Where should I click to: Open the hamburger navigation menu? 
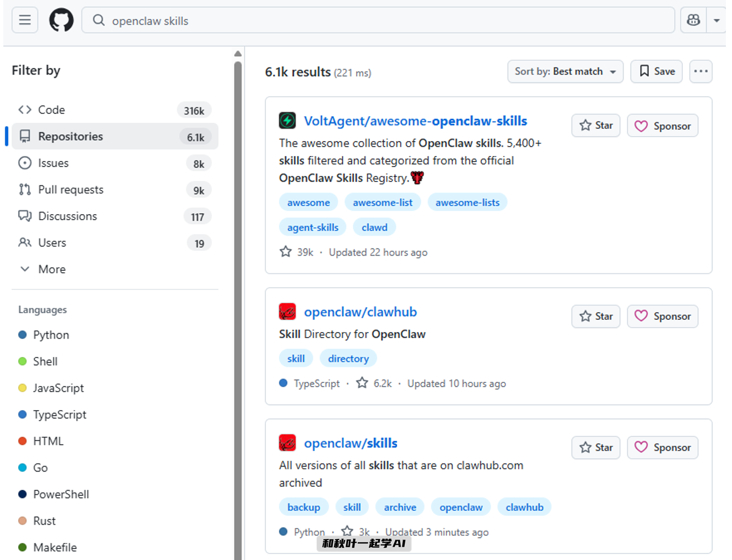(25, 20)
